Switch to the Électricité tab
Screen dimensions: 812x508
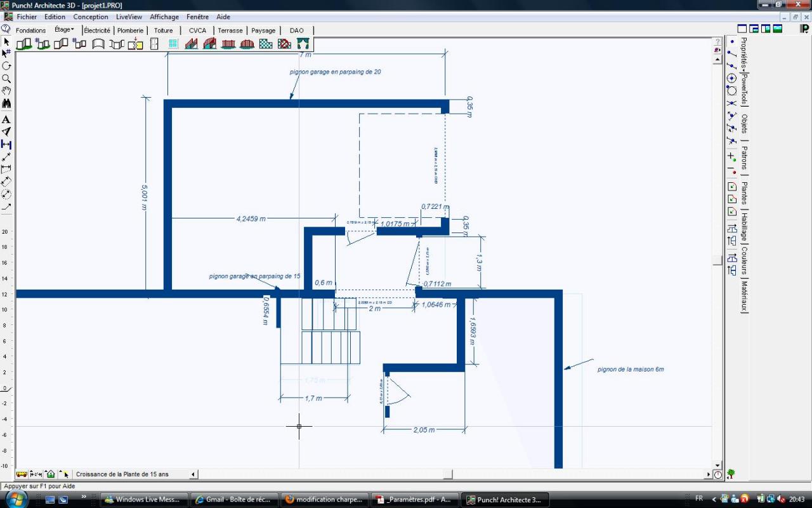(97, 30)
